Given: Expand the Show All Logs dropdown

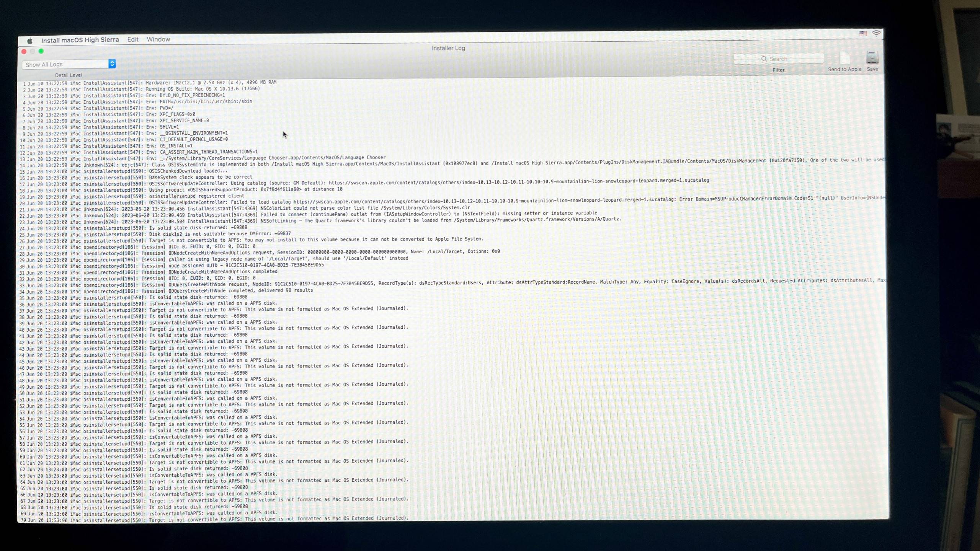Looking at the screenshot, I should click(69, 64).
